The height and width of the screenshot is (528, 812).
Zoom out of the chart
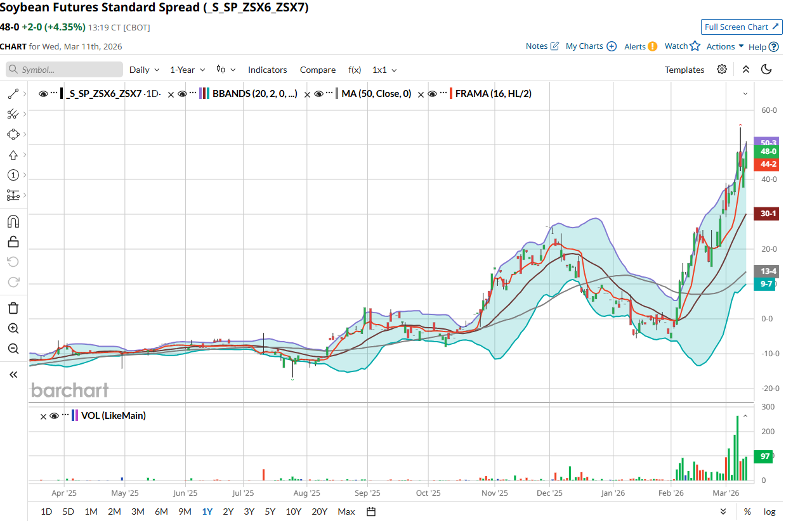(13, 349)
